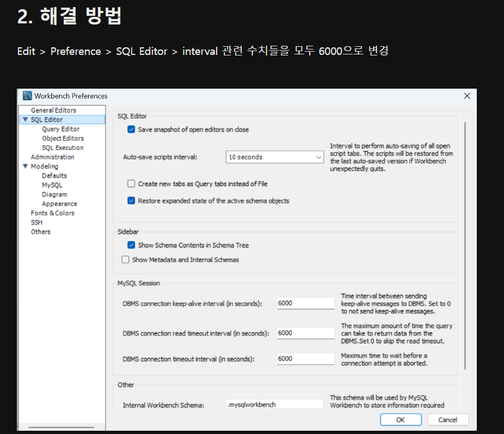Select Others in the preferences tree

point(40,232)
